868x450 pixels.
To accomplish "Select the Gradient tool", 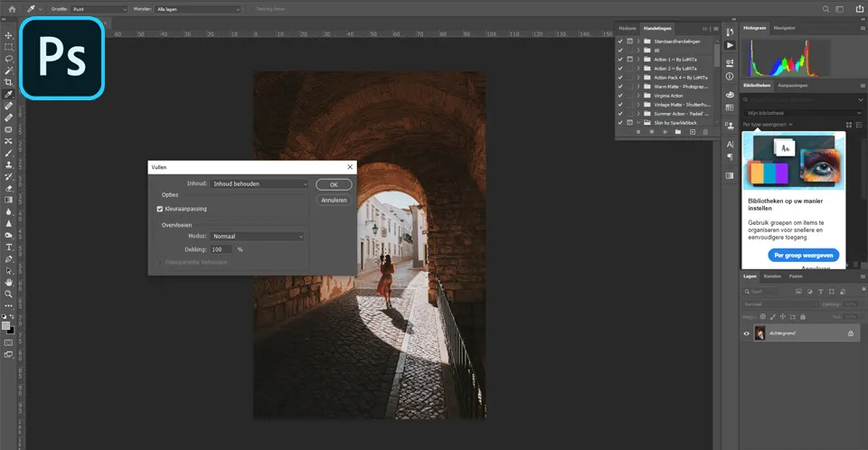I will pyautogui.click(x=8, y=200).
